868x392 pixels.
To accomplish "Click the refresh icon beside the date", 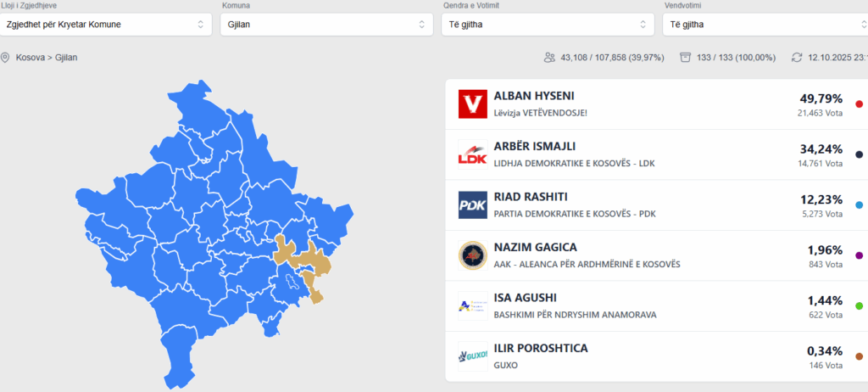I will pyautogui.click(x=797, y=58).
